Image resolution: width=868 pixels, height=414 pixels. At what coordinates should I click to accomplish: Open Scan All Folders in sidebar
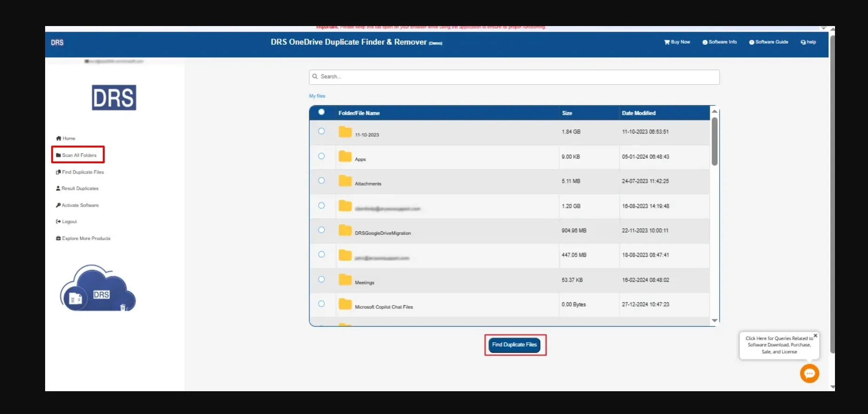pos(79,155)
